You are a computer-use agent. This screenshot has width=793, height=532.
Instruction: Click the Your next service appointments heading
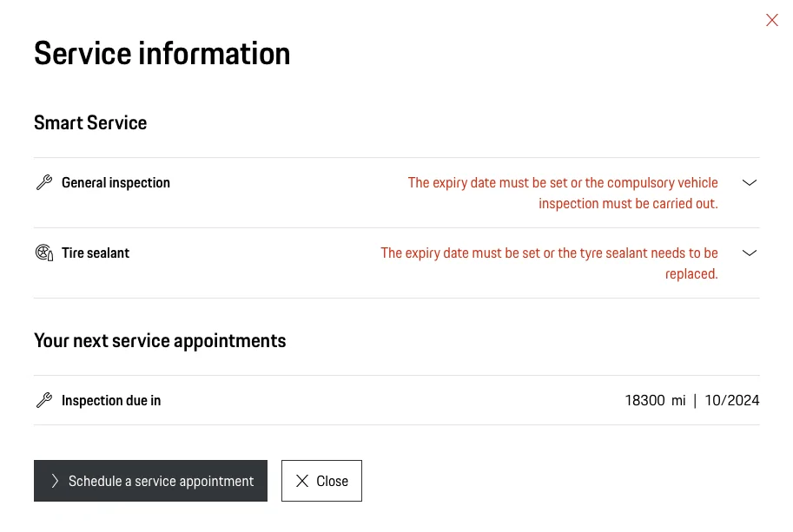(160, 341)
